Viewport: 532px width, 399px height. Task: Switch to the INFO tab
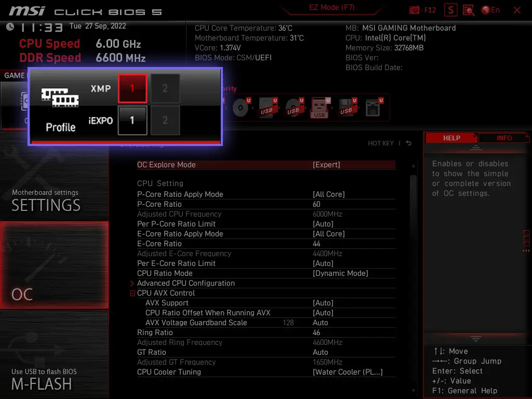tap(503, 138)
